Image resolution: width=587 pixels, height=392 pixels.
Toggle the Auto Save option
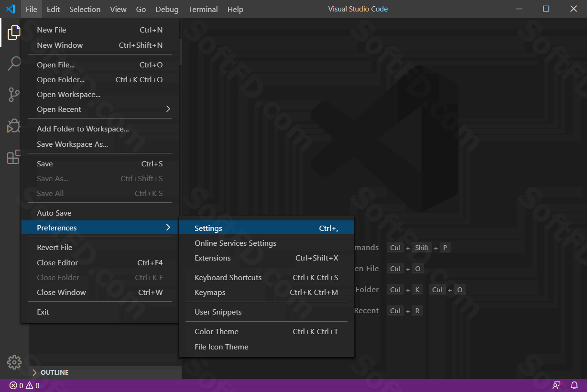click(x=100, y=213)
